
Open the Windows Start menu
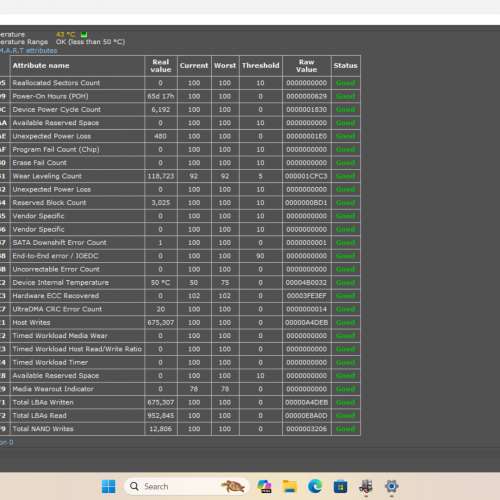[x=108, y=487]
